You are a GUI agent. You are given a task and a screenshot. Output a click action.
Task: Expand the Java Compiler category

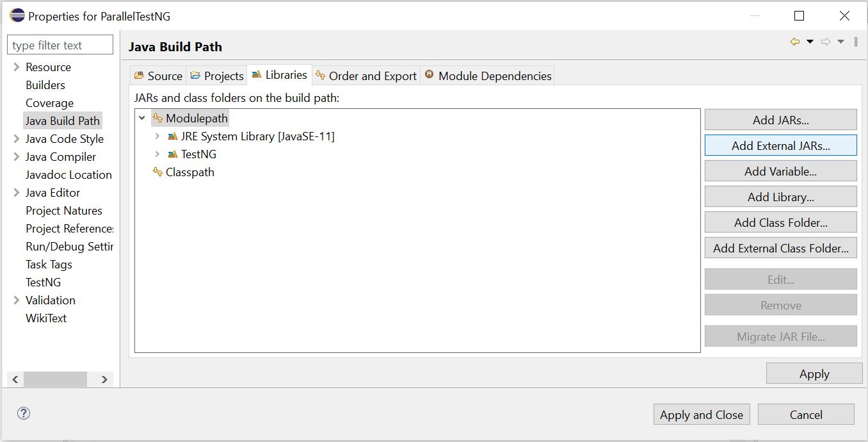point(17,157)
